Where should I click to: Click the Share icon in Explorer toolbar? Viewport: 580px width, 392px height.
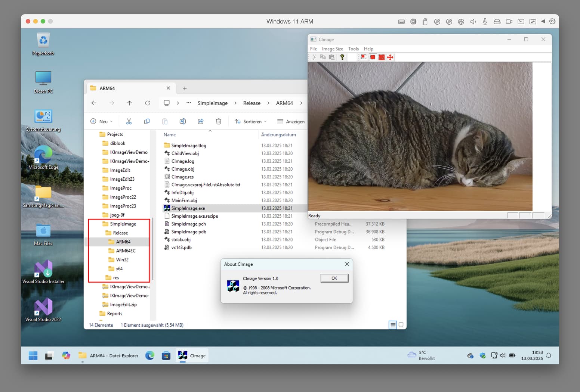[201, 121]
